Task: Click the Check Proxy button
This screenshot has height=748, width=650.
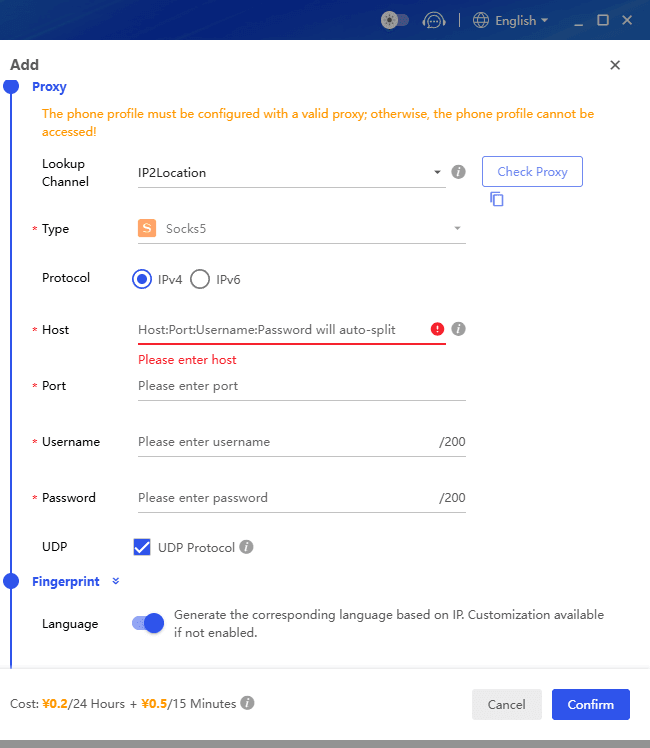Action: pos(532,171)
